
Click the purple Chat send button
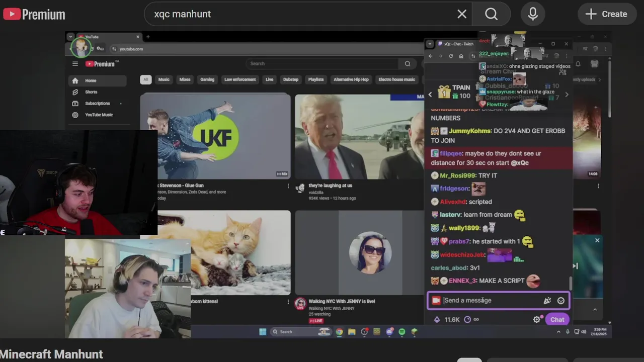pos(557,320)
